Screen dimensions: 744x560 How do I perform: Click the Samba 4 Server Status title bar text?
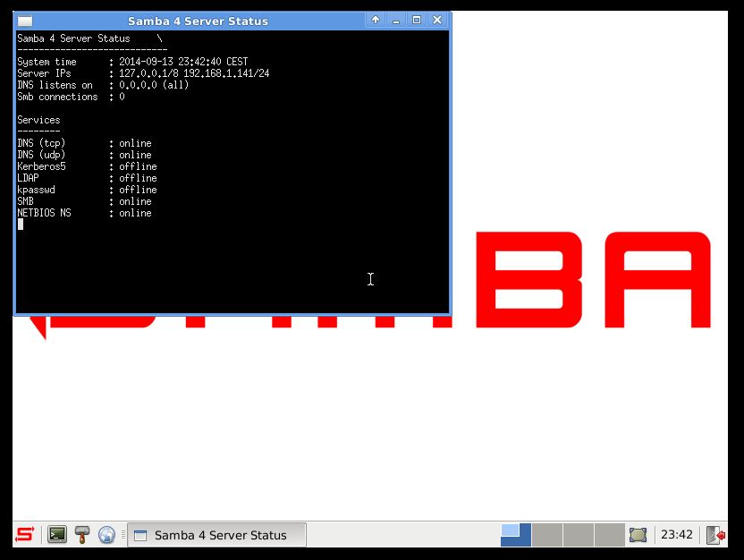[x=198, y=21]
